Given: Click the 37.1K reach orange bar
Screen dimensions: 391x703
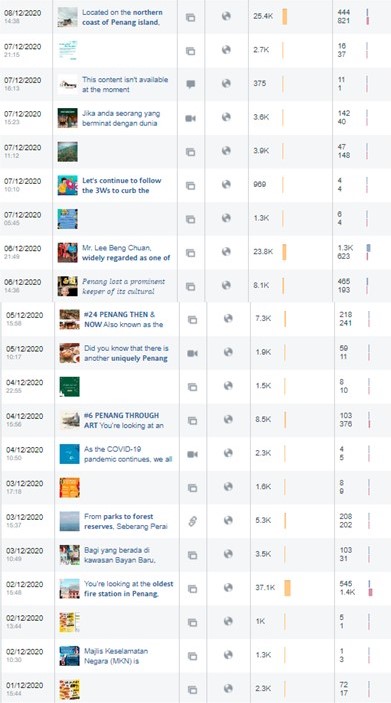Looking at the screenshot, I should pyautogui.click(x=287, y=588).
